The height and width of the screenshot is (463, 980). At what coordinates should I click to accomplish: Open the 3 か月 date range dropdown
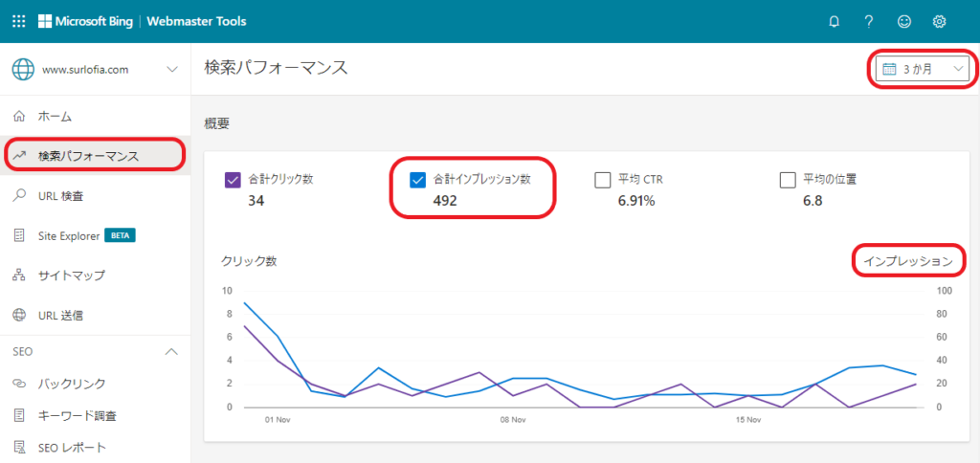pos(923,70)
